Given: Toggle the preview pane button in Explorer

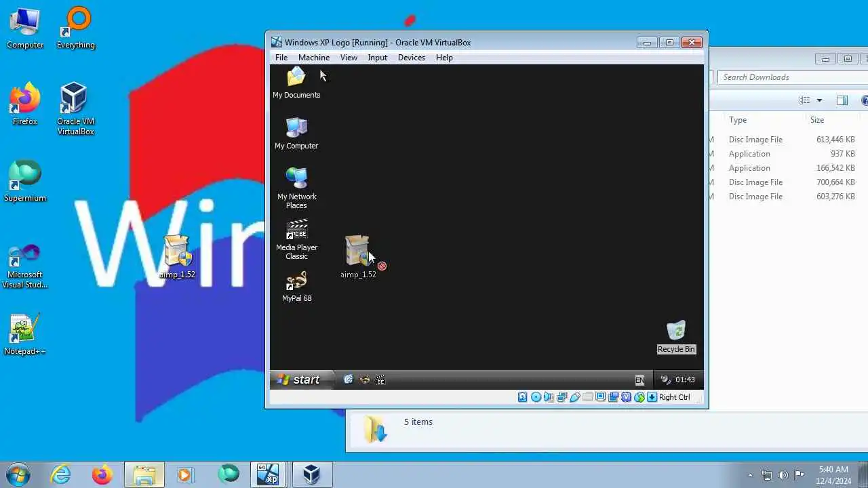Looking at the screenshot, I should tap(842, 100).
